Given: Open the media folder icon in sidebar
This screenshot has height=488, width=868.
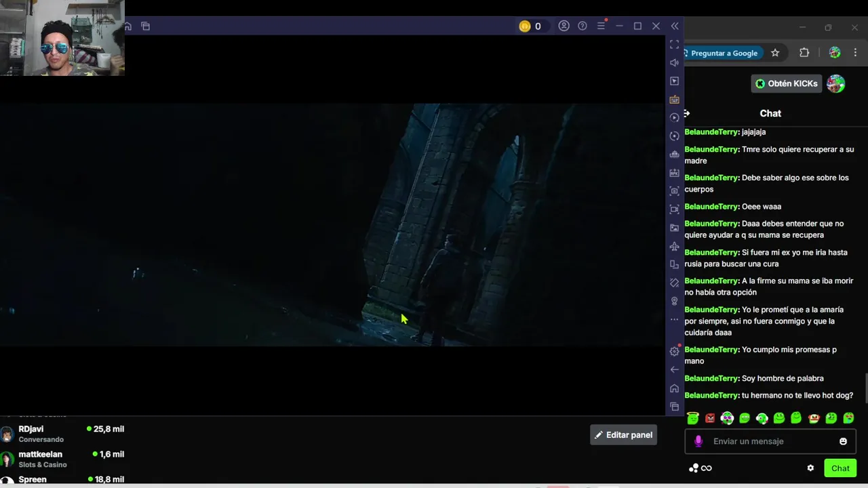Looking at the screenshot, I should 674,227.
